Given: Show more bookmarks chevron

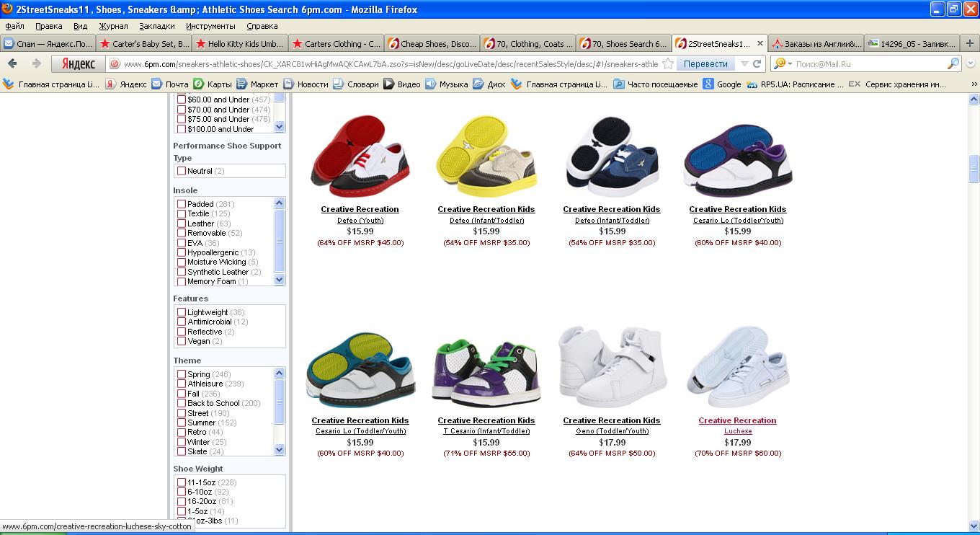Looking at the screenshot, I should coord(974,84).
